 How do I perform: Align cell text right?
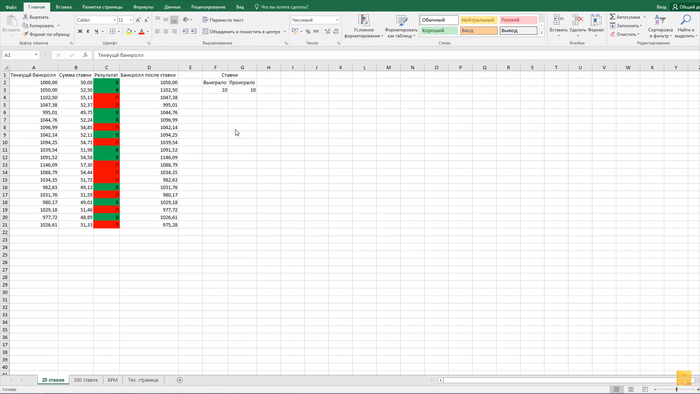pyautogui.click(x=174, y=32)
